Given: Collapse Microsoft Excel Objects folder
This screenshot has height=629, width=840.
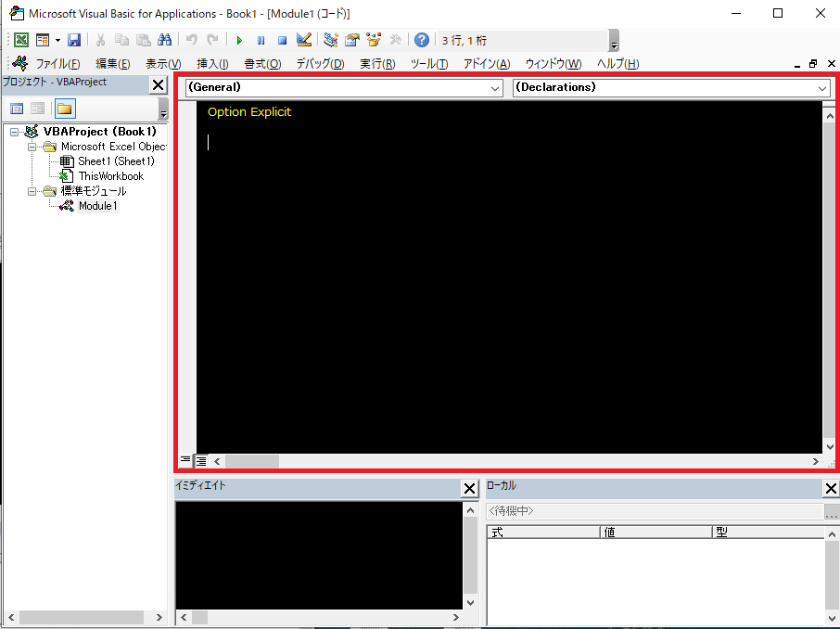Looking at the screenshot, I should point(32,147).
